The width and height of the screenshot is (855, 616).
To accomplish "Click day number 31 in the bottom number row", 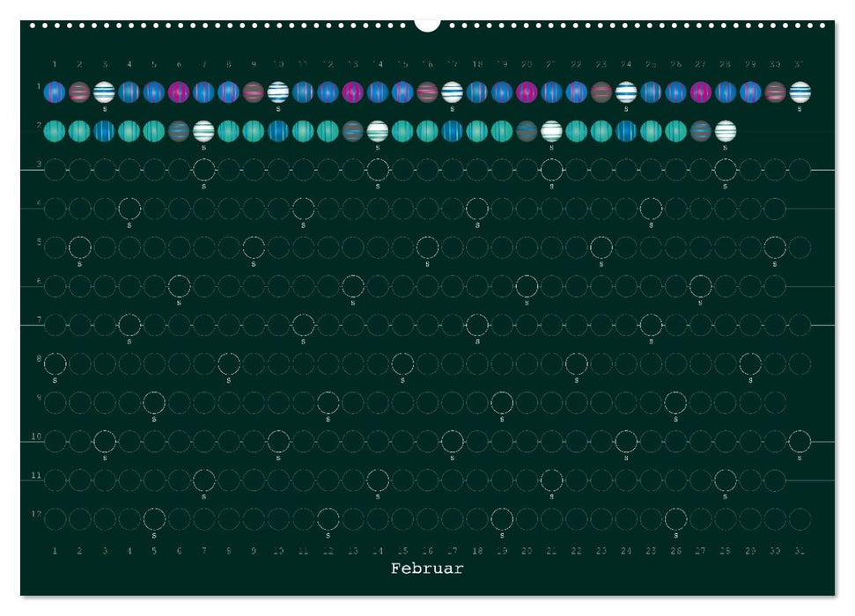I will (x=800, y=551).
